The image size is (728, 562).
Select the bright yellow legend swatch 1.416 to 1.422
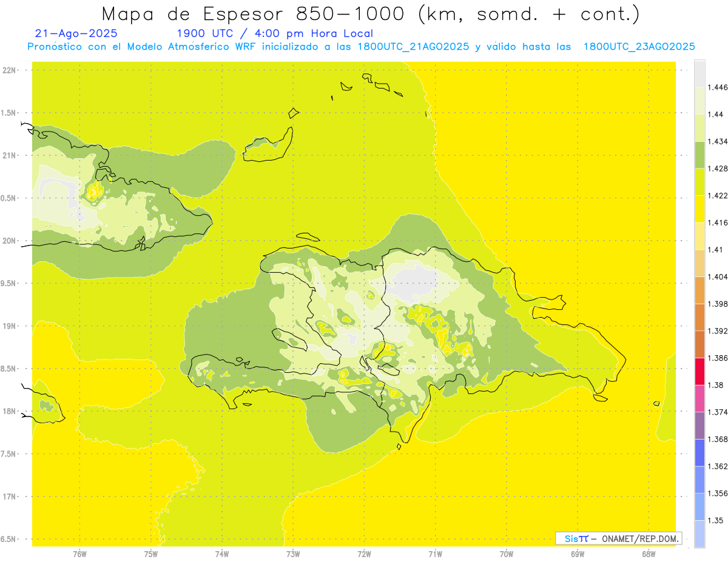click(699, 209)
